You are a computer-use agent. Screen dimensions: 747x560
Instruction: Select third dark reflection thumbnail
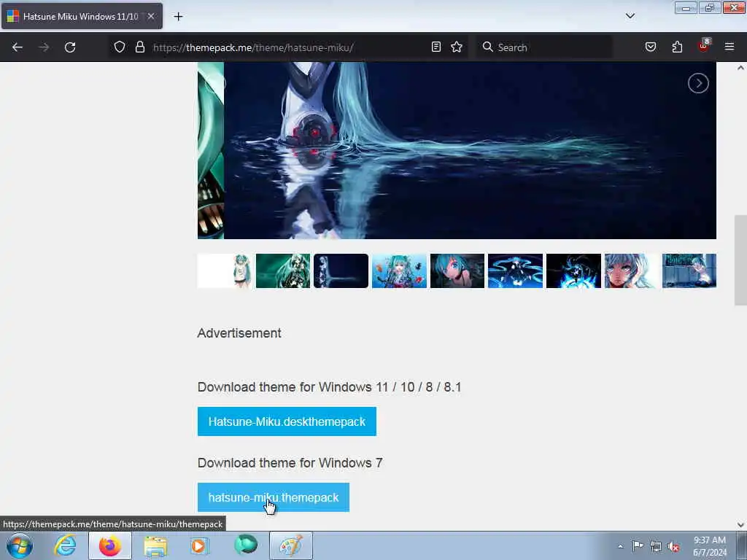pos(341,271)
